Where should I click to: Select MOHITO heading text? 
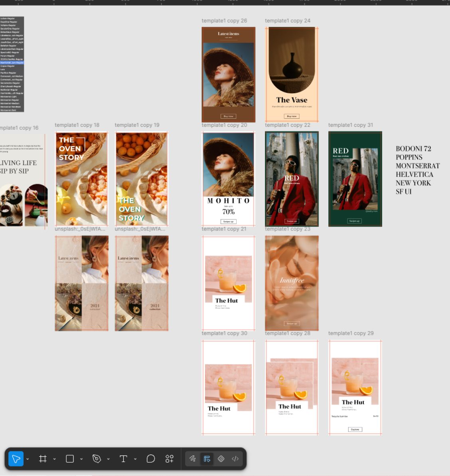[x=229, y=201]
